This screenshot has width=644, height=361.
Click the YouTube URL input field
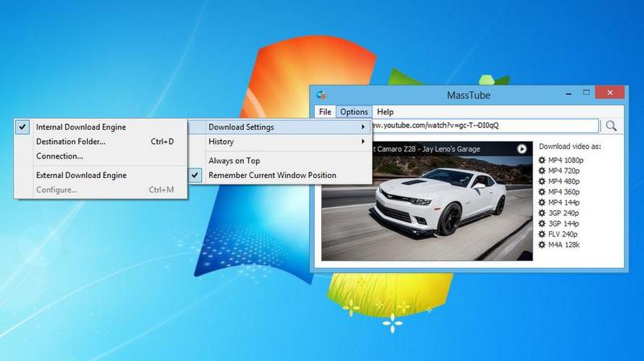(x=485, y=126)
